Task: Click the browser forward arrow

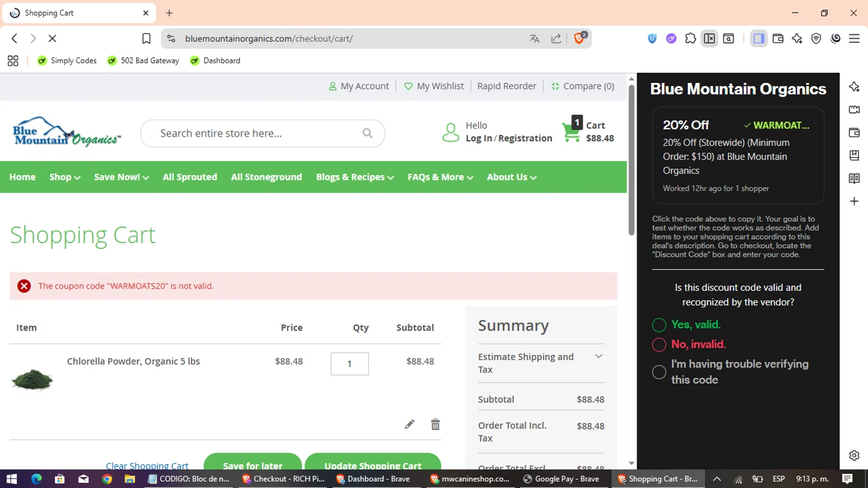Action: (x=34, y=39)
